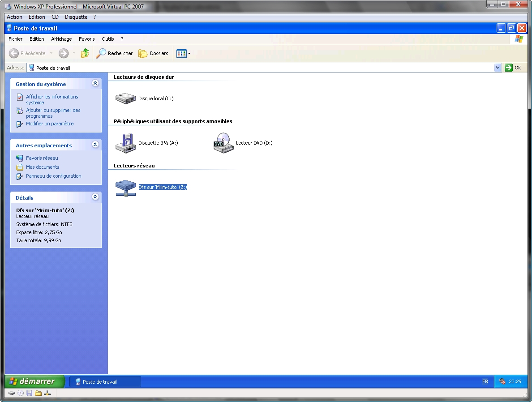Click Virtual PC shared folder status icon
The width and height of the screenshot is (532, 402).
click(x=39, y=393)
